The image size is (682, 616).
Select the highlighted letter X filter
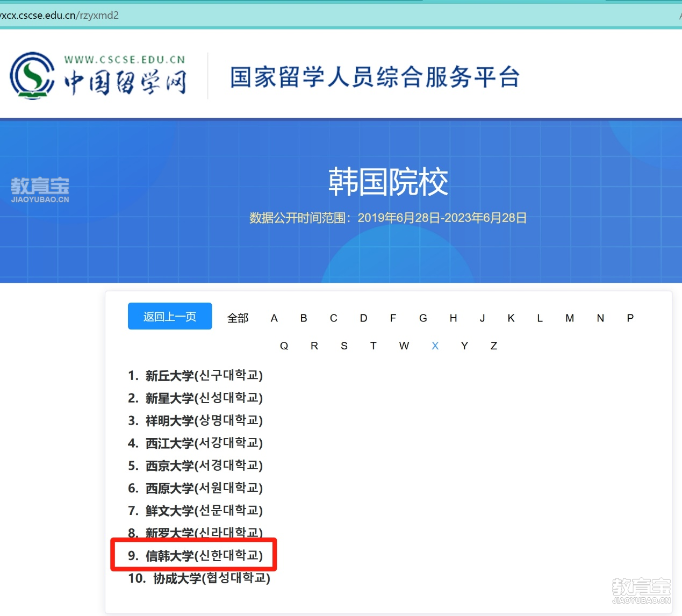tap(435, 346)
